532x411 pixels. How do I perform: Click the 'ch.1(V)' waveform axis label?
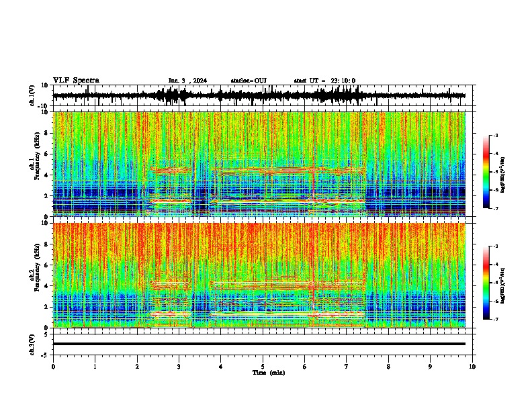(x=32, y=95)
